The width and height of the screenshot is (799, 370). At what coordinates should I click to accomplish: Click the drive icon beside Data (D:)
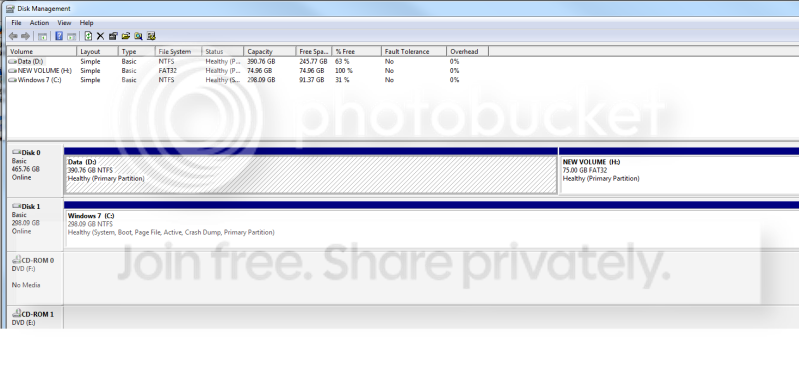coord(13,62)
